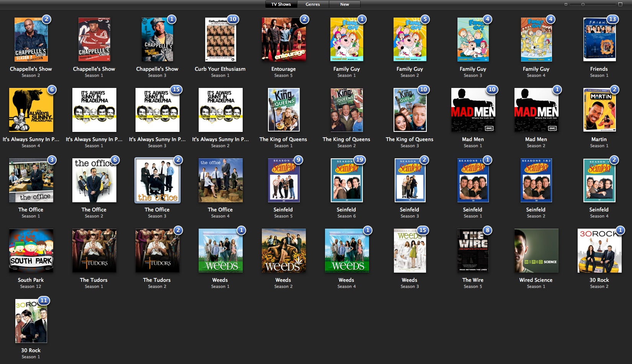Click badge 15 on Weeds Season 3
The height and width of the screenshot is (364, 632).
[x=423, y=230]
